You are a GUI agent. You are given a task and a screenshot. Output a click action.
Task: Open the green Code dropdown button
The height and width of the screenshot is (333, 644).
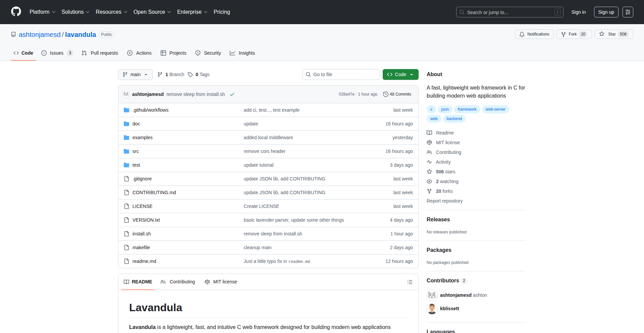click(400, 74)
